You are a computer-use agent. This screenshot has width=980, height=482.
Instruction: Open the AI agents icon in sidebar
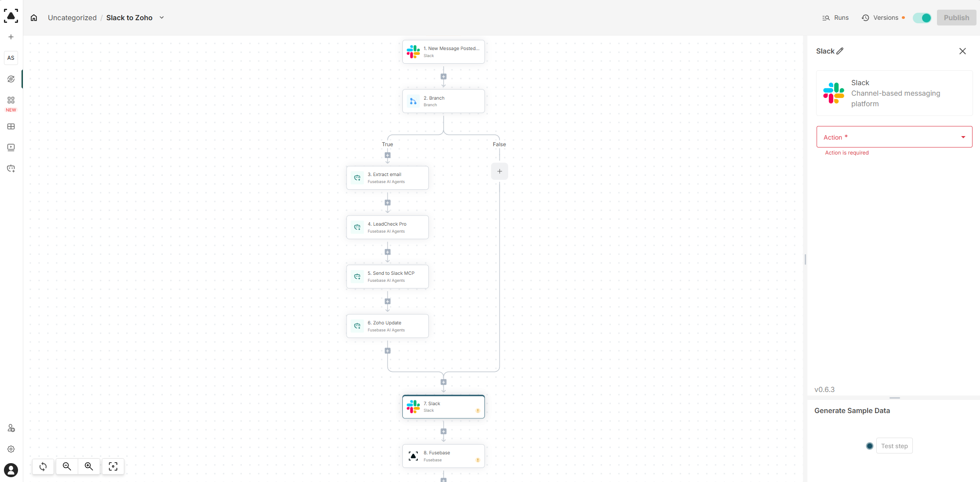pyautogui.click(x=11, y=168)
